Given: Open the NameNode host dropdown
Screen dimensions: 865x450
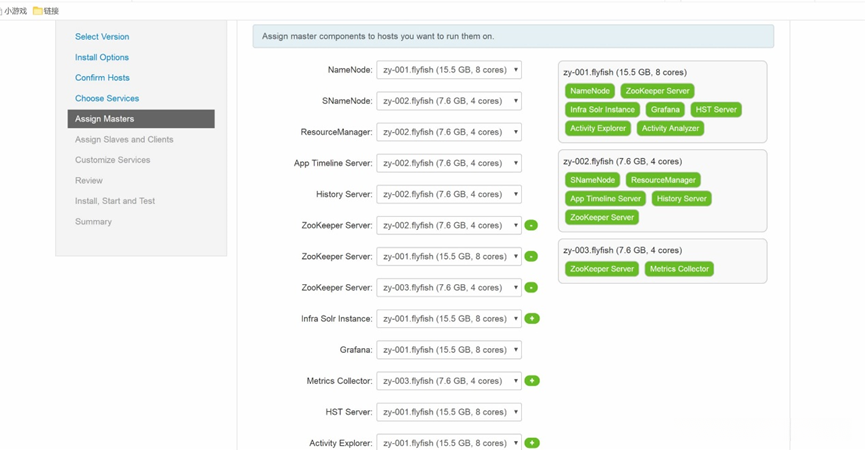Looking at the screenshot, I should (x=449, y=70).
